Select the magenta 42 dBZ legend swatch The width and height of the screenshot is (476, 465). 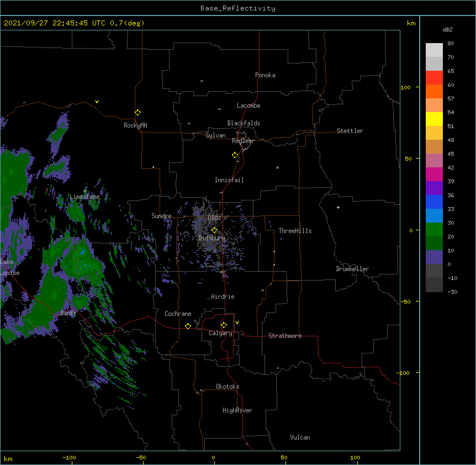434,174
